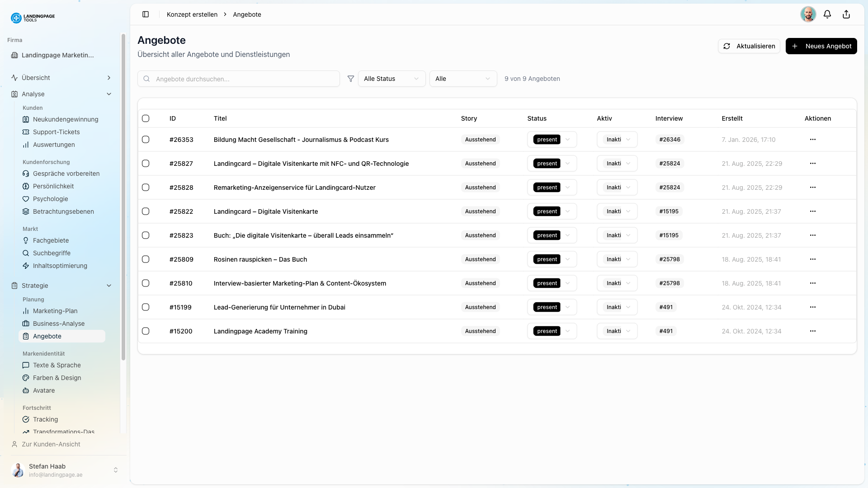Click the notification bell icon
Screen dimensions: 868x488
tap(827, 14)
